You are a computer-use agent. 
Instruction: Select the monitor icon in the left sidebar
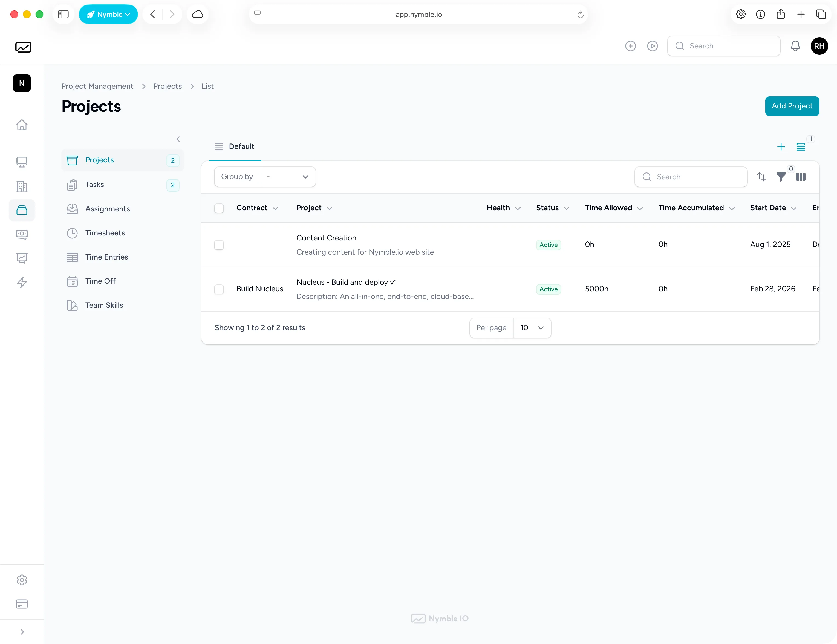(x=22, y=162)
